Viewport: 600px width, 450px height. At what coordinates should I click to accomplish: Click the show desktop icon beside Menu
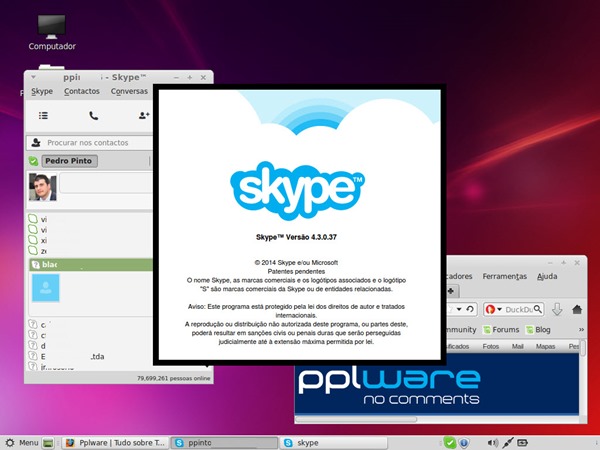tap(48, 443)
